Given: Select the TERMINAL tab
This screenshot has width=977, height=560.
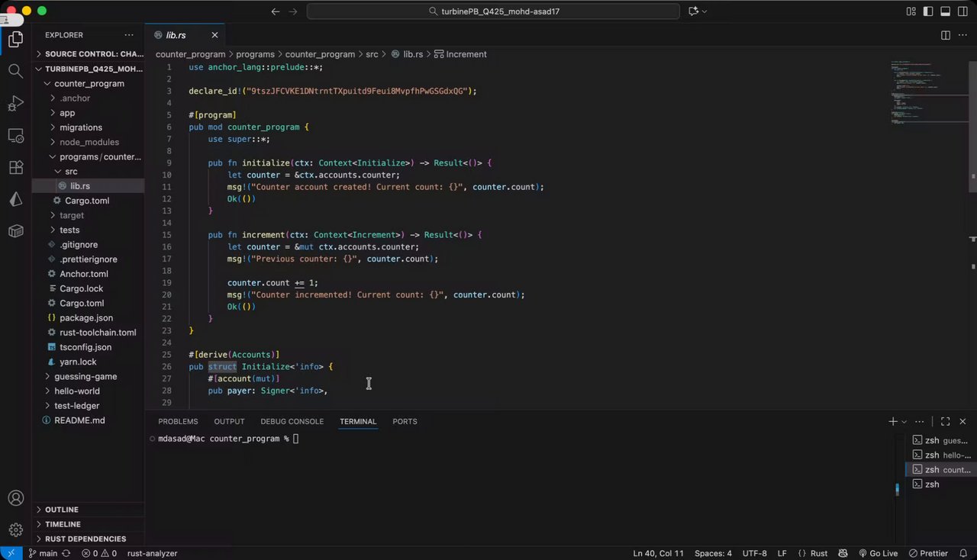Looking at the screenshot, I should 358,421.
